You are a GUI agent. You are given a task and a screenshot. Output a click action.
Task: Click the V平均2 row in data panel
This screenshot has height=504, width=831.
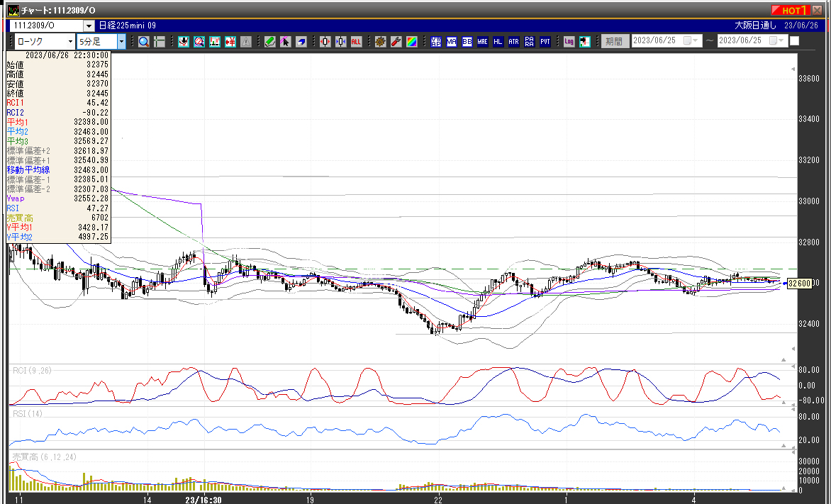click(57, 237)
